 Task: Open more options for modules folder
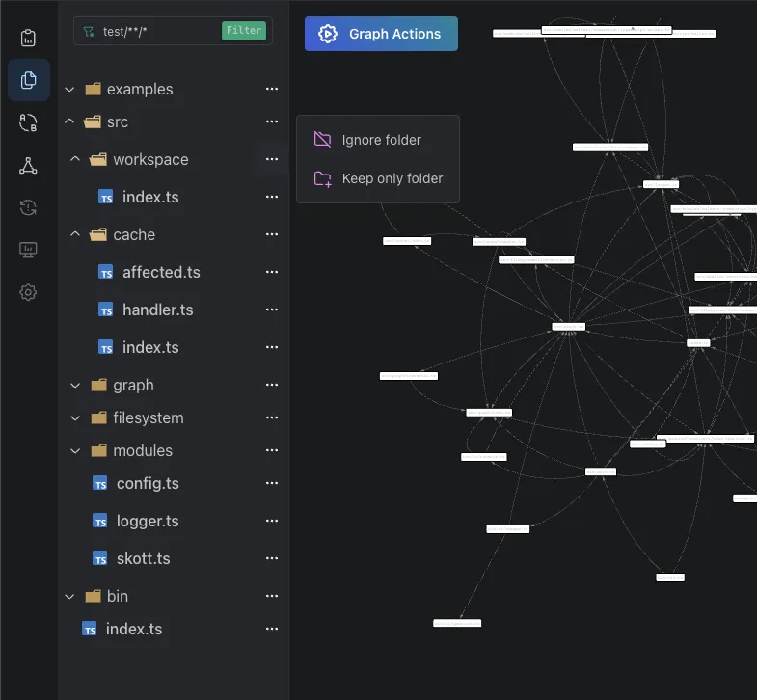[x=272, y=451]
